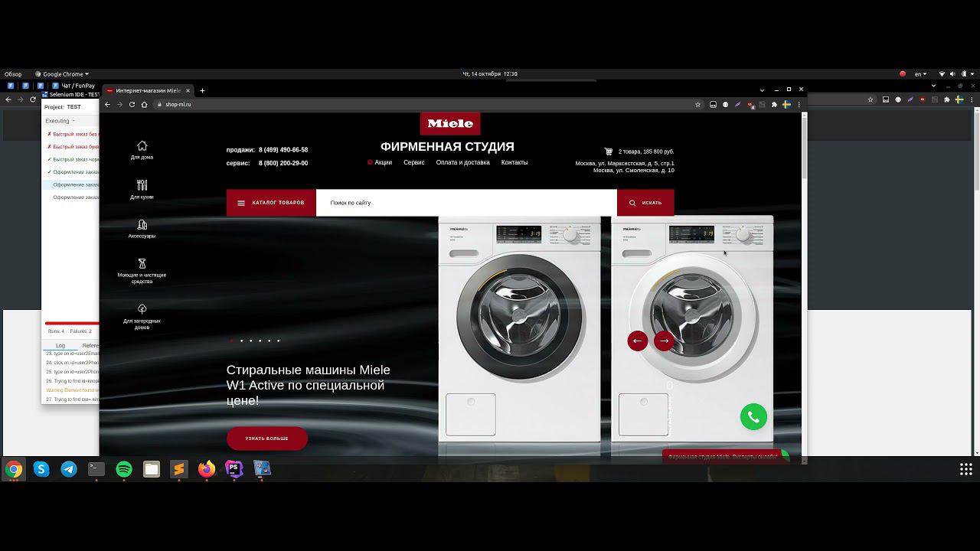Open Spotify from the dock
This screenshot has width=980, height=551.
tap(124, 469)
